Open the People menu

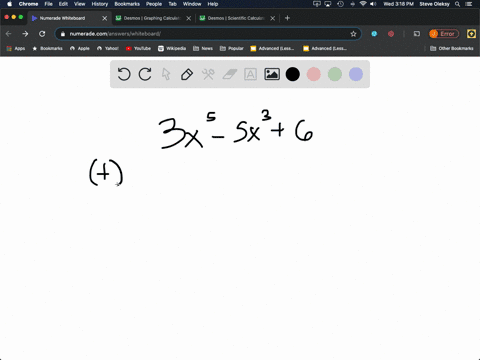(154, 4)
